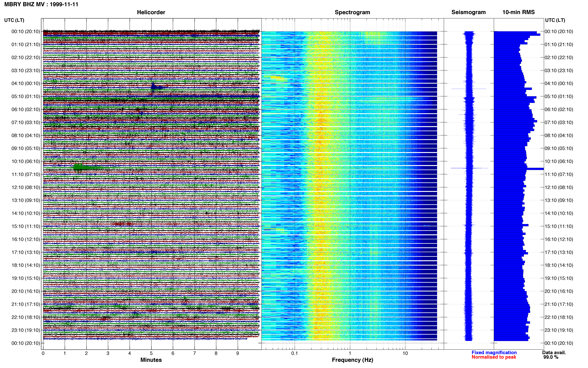
Task: Click the seismogram spike near 04:30
Action: (x=469, y=89)
